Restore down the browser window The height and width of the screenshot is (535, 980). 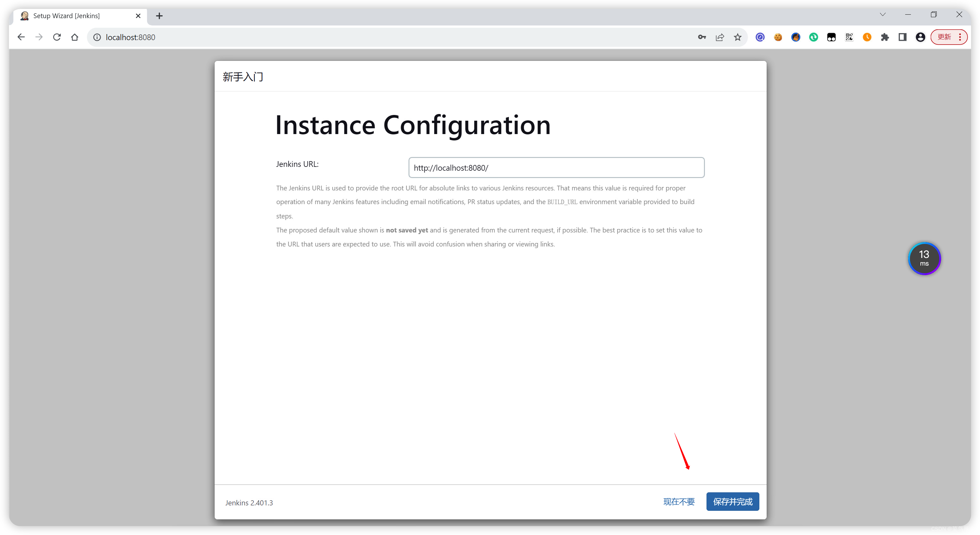coord(934,14)
